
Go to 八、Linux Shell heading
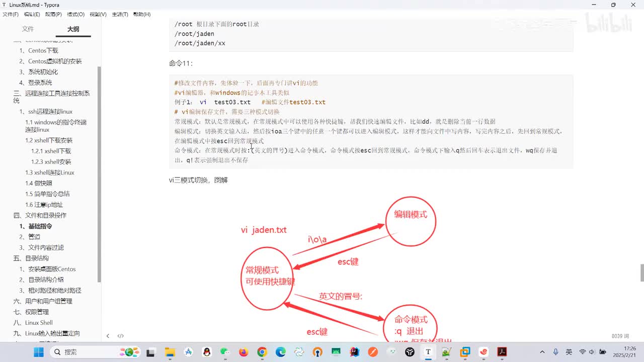(33, 323)
